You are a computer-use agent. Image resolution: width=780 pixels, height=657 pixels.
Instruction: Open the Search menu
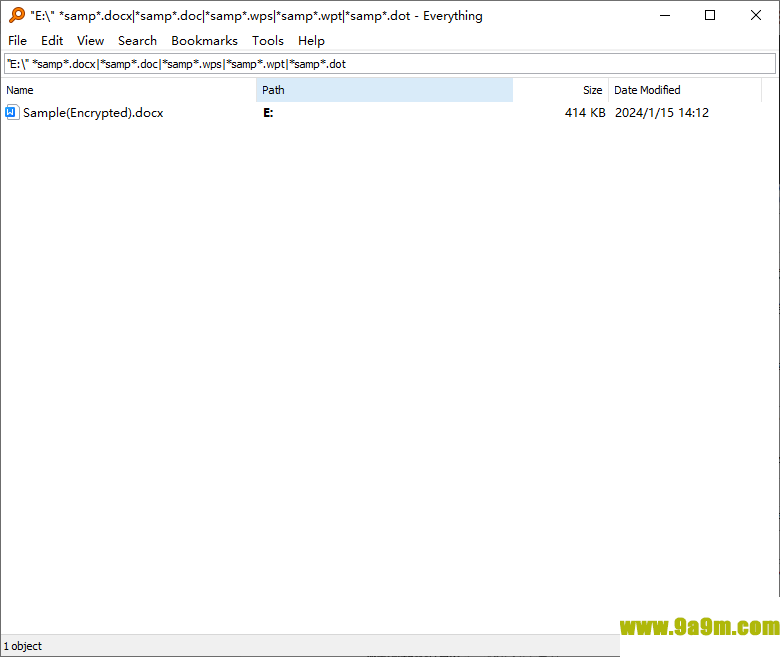tap(137, 41)
